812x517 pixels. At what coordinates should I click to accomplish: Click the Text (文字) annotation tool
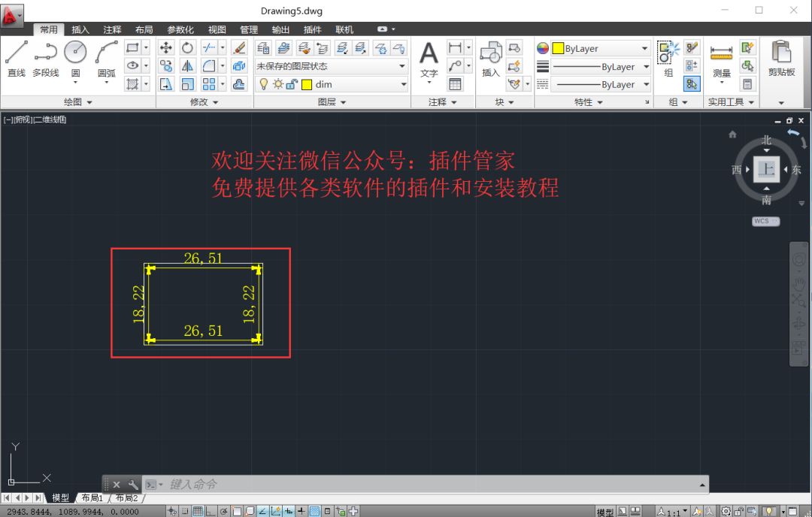429,61
